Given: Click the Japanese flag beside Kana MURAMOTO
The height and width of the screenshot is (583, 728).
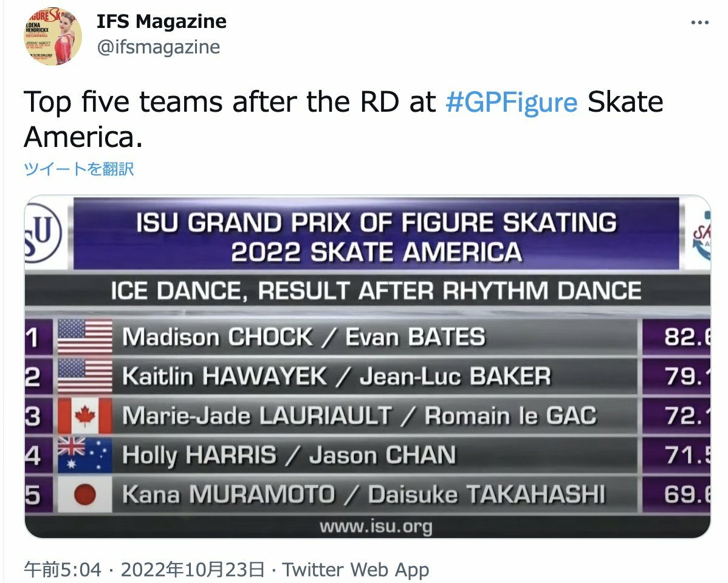Looking at the screenshot, I should pos(84,495).
